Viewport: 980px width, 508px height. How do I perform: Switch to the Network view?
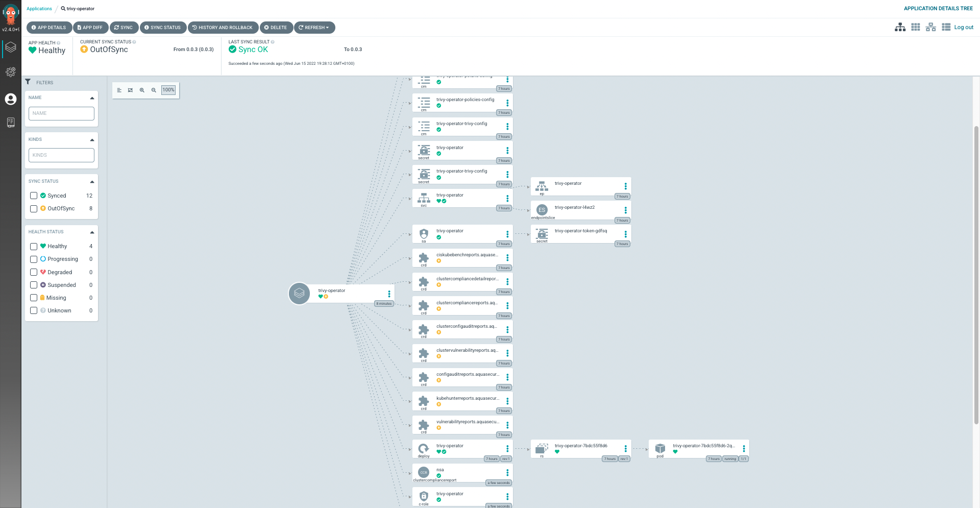pos(930,27)
